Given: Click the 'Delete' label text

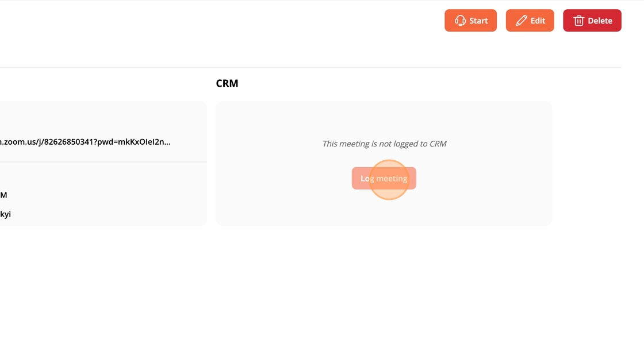Looking at the screenshot, I should [x=600, y=21].
